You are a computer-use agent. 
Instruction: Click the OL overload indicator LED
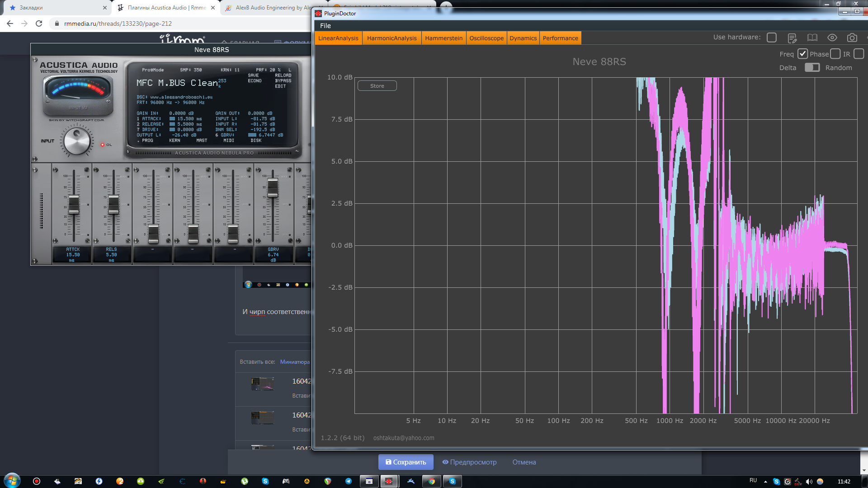pyautogui.click(x=103, y=145)
